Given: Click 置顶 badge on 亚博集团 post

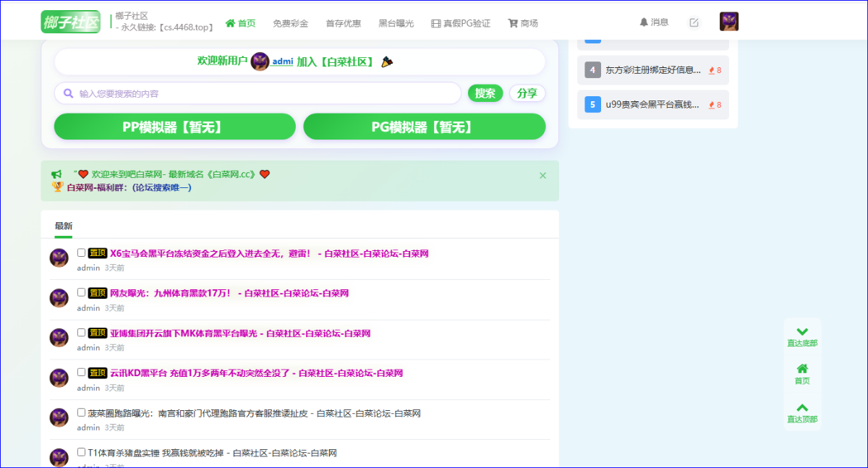Looking at the screenshot, I should coord(98,333).
